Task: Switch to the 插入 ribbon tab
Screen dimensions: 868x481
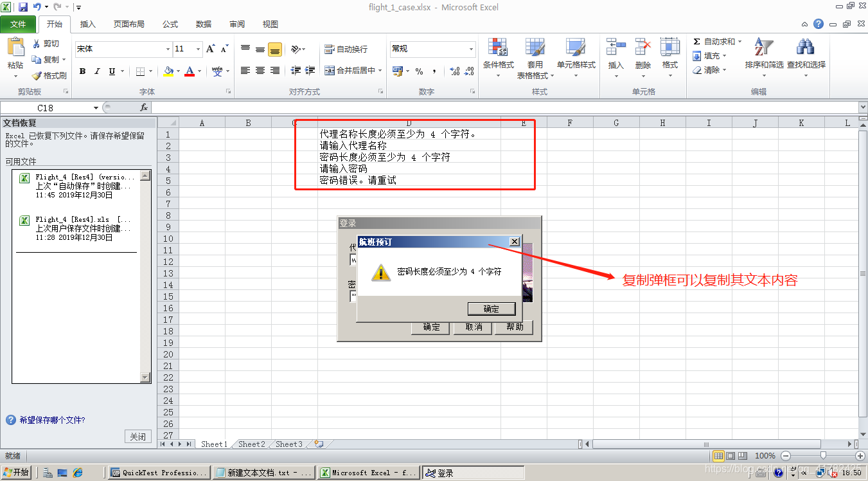Action: click(87, 24)
